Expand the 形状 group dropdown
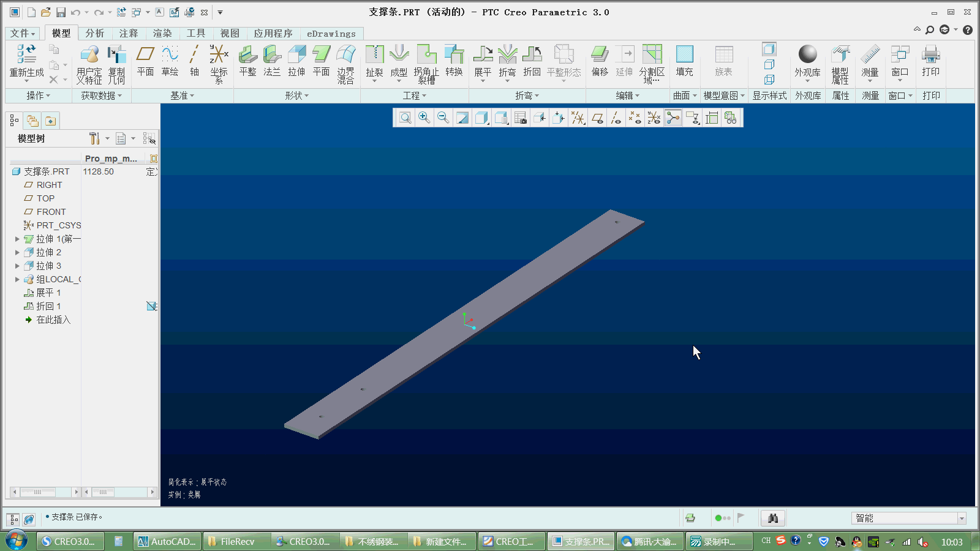 click(x=297, y=96)
